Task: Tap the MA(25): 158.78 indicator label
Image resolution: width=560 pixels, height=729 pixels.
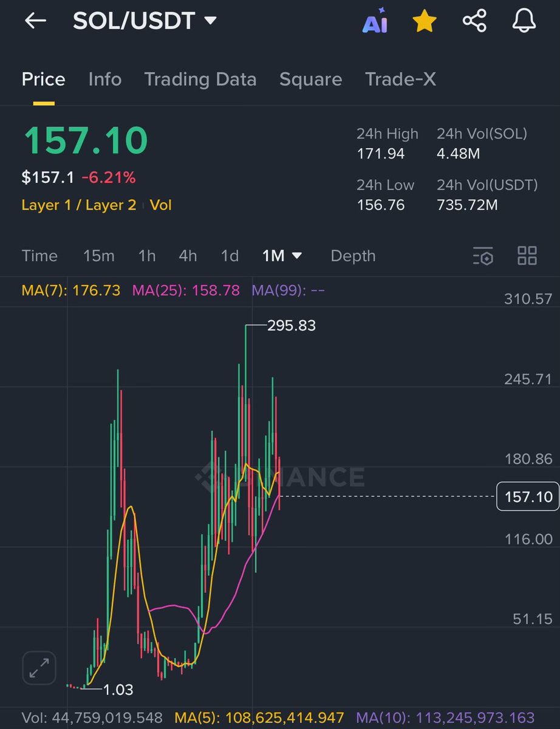Action: click(186, 290)
